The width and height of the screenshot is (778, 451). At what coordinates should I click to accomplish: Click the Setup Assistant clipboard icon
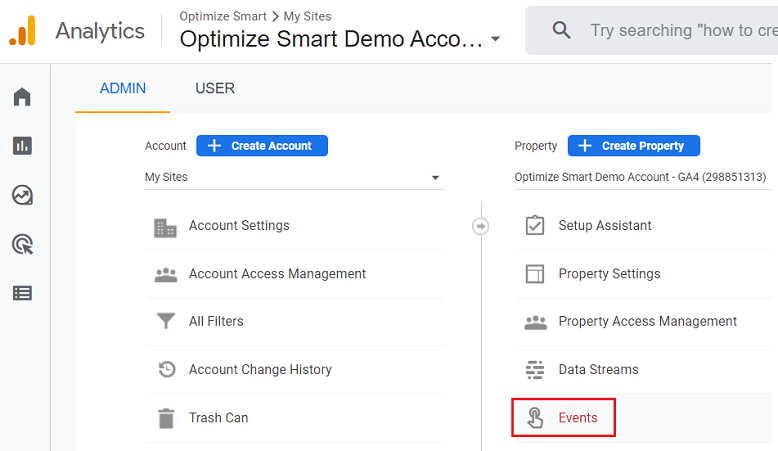pos(535,225)
